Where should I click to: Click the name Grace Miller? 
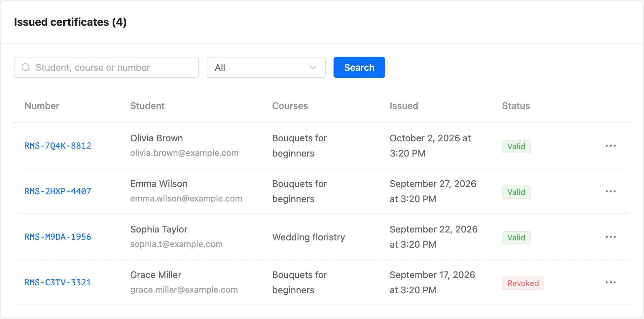coord(156,275)
